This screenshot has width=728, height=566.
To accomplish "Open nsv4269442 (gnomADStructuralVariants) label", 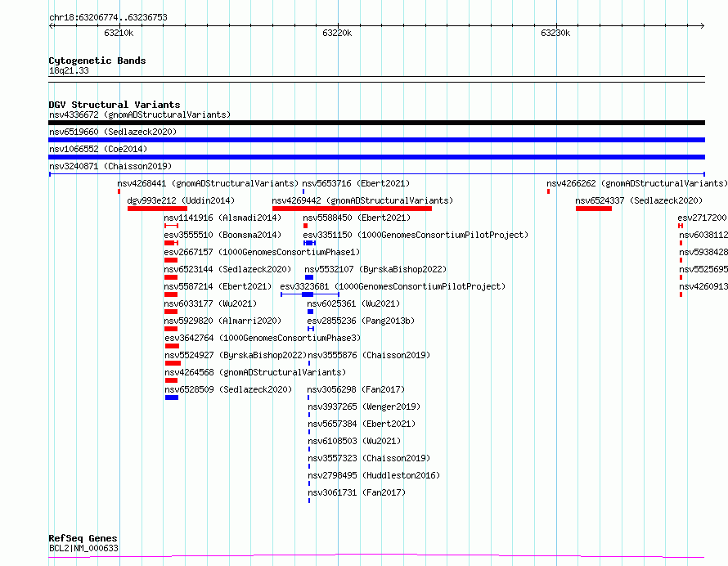I will [x=362, y=200].
